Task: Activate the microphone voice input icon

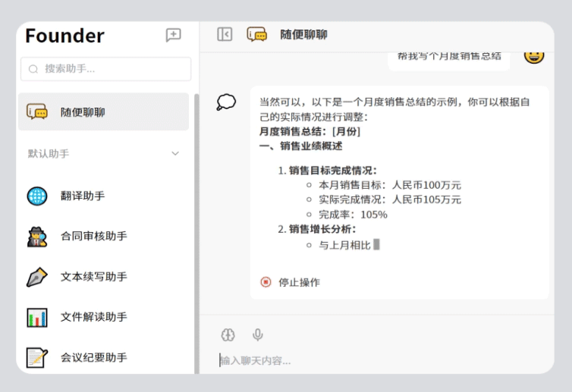Action: click(x=258, y=334)
